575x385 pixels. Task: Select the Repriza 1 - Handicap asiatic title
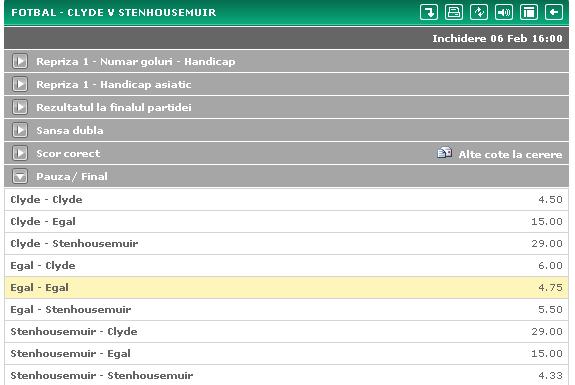[114, 84]
